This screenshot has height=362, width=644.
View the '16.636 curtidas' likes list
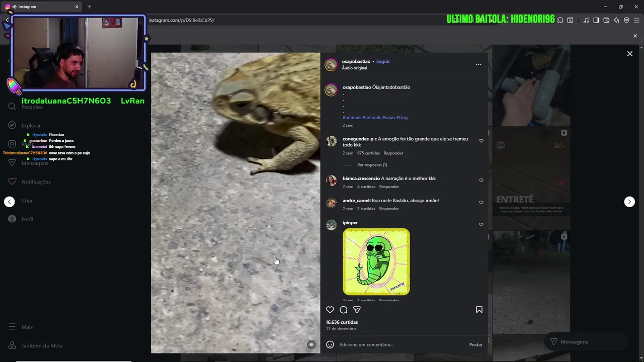342,322
